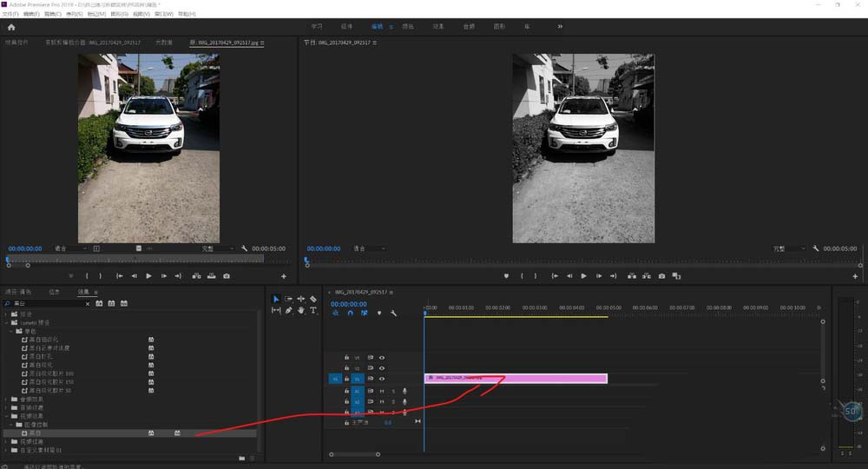Toggle lock on the V1 track

(x=346, y=379)
